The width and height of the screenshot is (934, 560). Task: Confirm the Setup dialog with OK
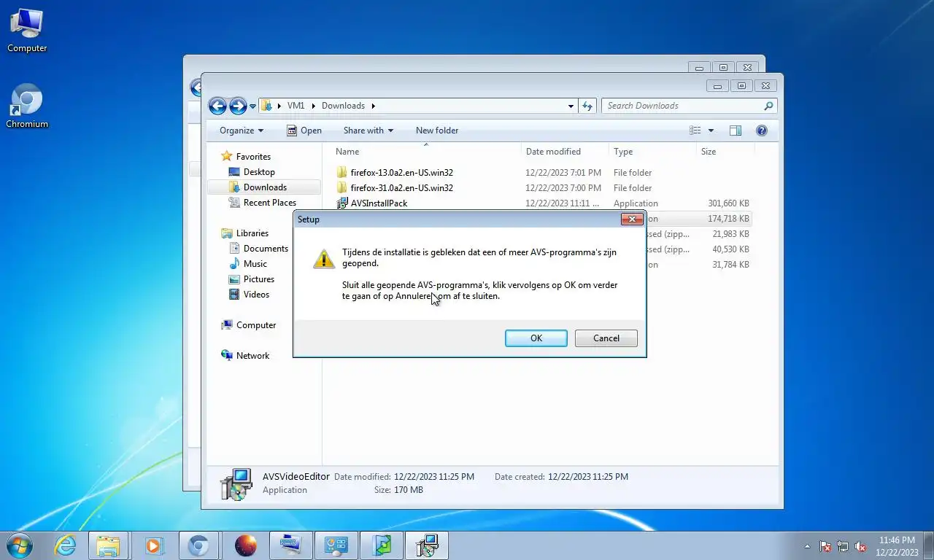[536, 338]
